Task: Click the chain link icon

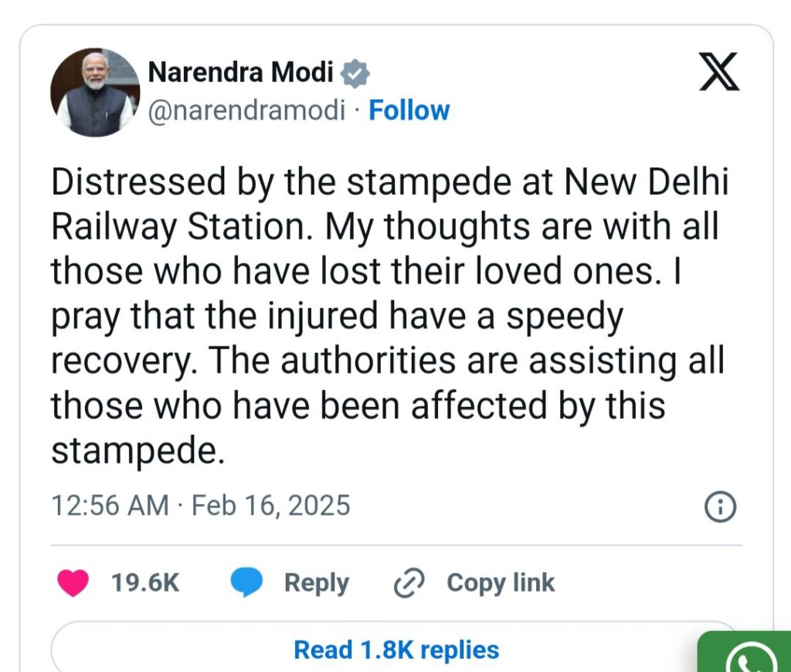Action: (x=407, y=583)
